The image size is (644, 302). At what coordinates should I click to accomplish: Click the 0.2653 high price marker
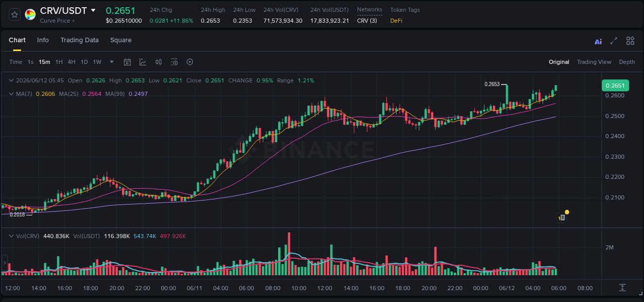pyautogui.click(x=492, y=84)
